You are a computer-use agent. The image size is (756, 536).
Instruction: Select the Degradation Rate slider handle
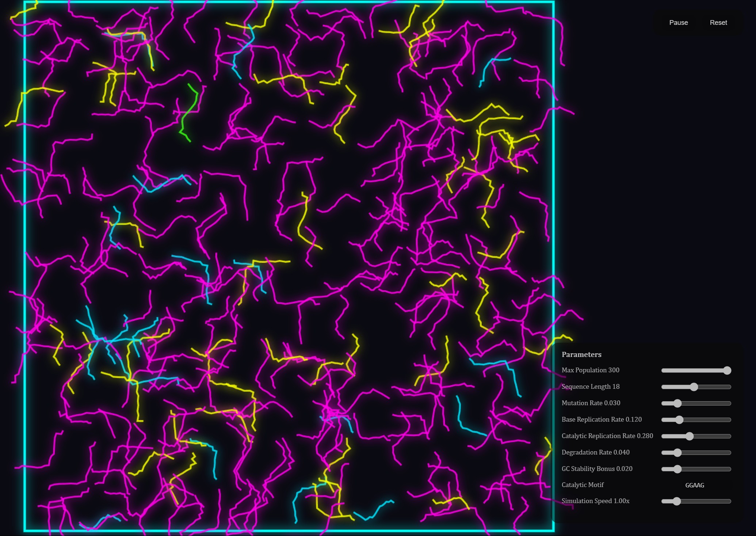click(x=677, y=453)
